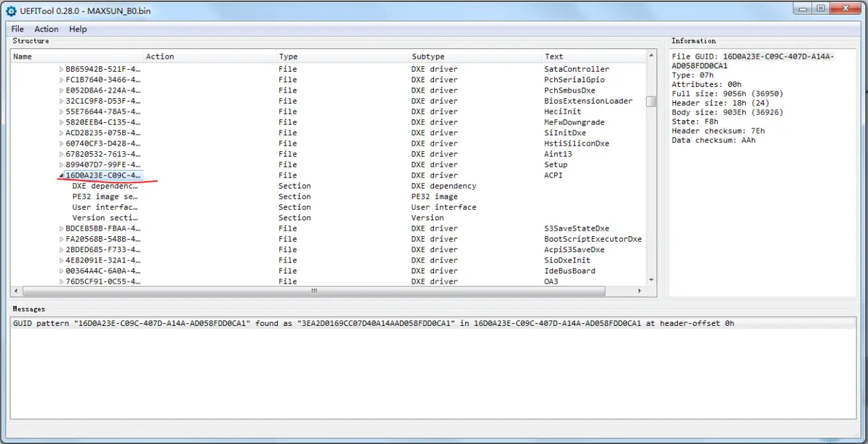Select the User interface section row
The height and width of the screenshot is (444, 868).
click(x=328, y=207)
